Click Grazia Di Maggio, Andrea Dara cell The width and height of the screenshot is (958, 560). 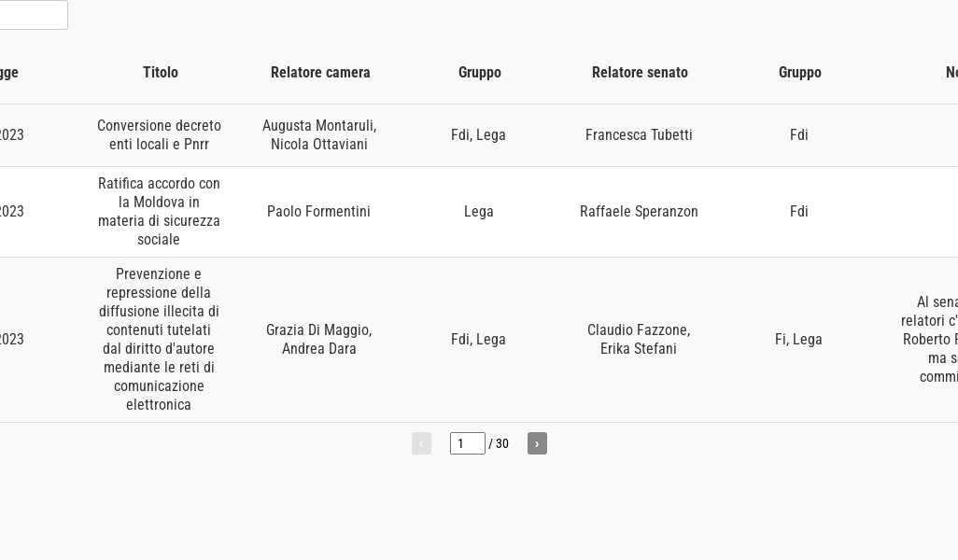(319, 340)
